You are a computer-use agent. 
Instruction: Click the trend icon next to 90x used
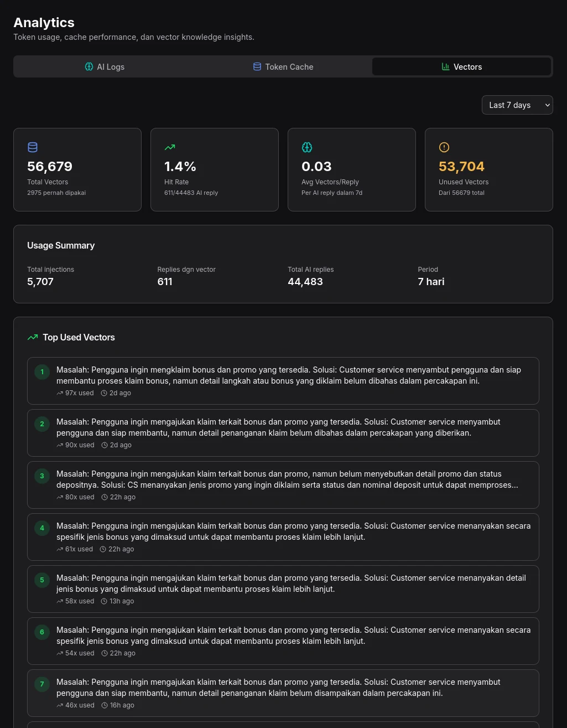(x=60, y=445)
